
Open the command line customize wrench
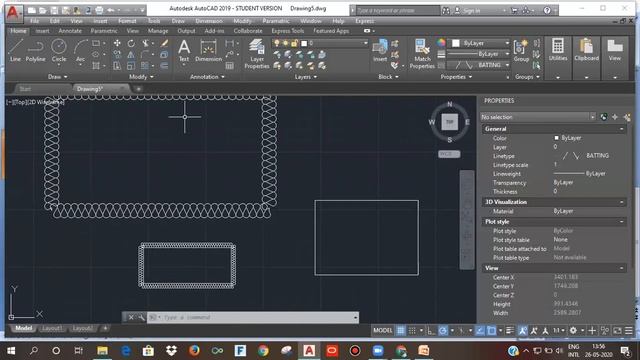[141, 317]
